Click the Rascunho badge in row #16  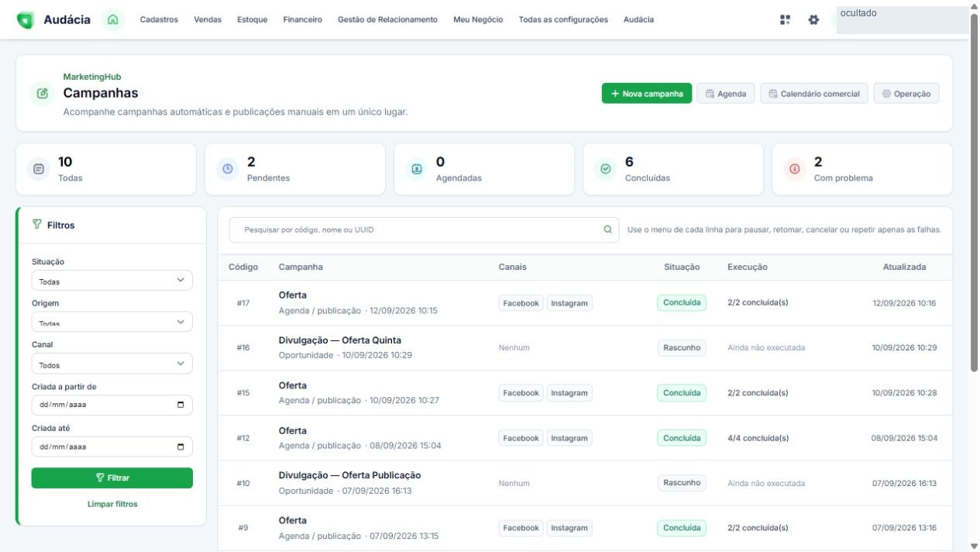pos(682,348)
